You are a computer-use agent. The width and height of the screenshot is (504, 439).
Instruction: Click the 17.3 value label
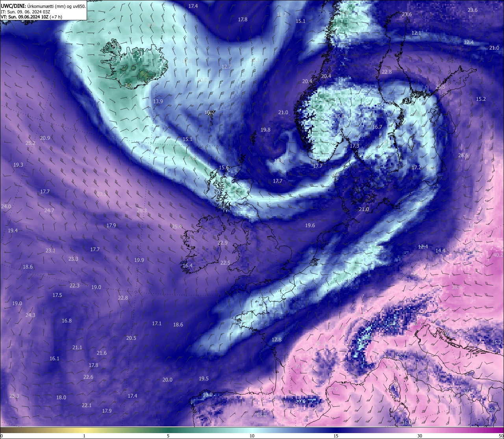[354, 146]
